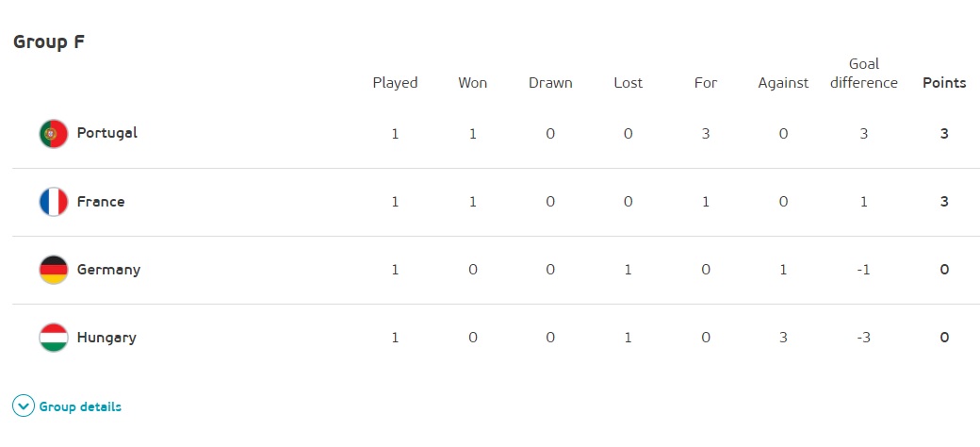Click the Points column header
Image resolution: width=980 pixels, height=447 pixels.
[944, 83]
